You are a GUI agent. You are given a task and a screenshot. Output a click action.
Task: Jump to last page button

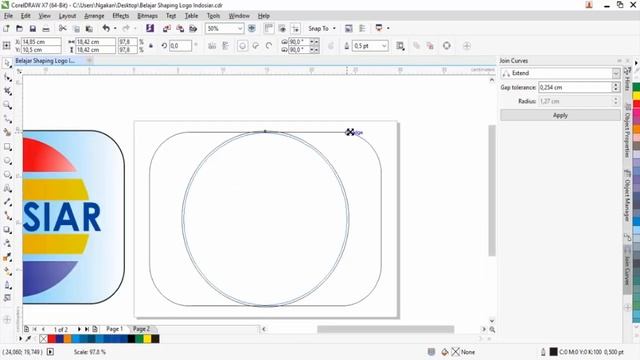87,329
